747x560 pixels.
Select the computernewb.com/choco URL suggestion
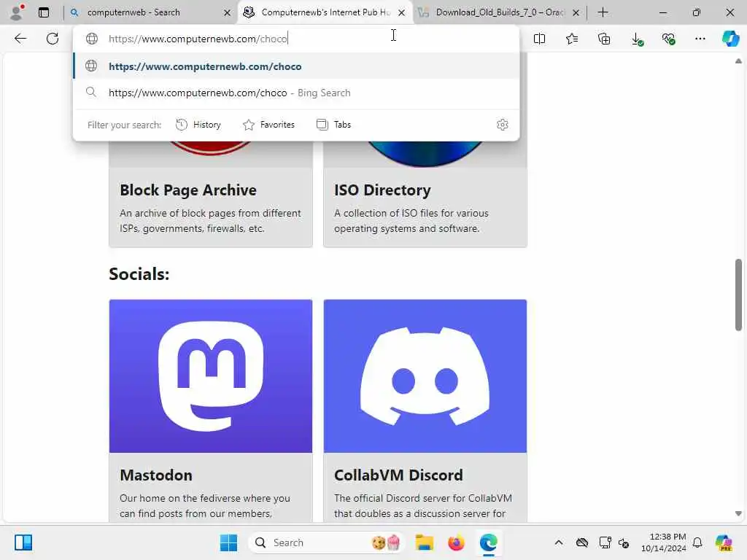[x=296, y=66]
